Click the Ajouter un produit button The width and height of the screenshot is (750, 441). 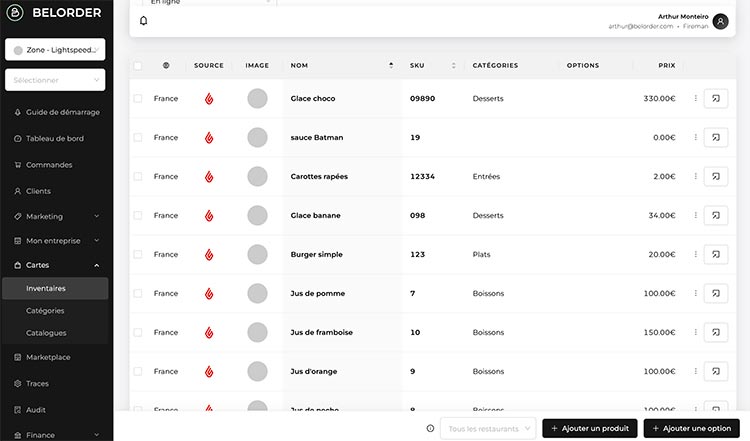coord(589,429)
